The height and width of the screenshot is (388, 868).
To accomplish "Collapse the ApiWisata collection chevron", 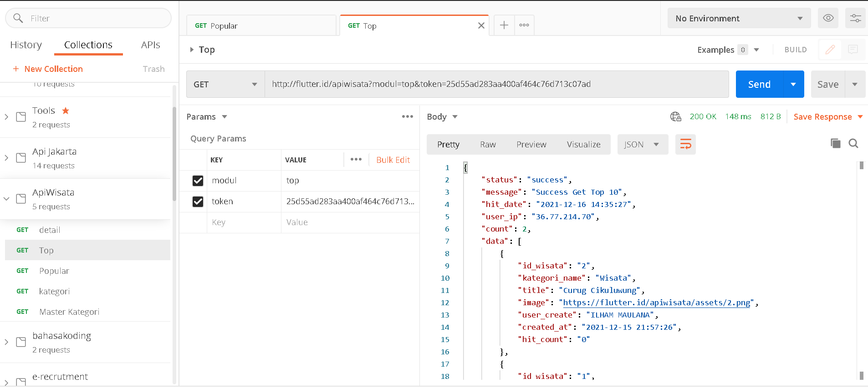I will [x=6, y=199].
